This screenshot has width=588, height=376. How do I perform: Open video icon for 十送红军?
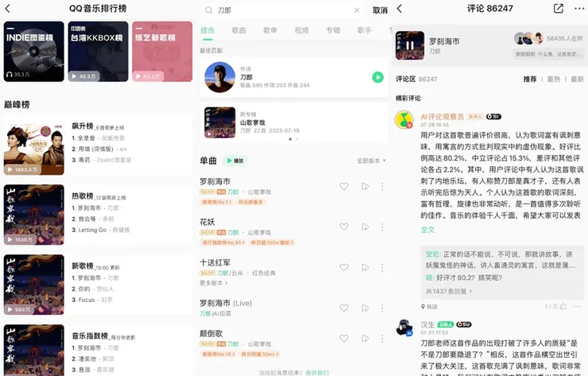(x=365, y=268)
